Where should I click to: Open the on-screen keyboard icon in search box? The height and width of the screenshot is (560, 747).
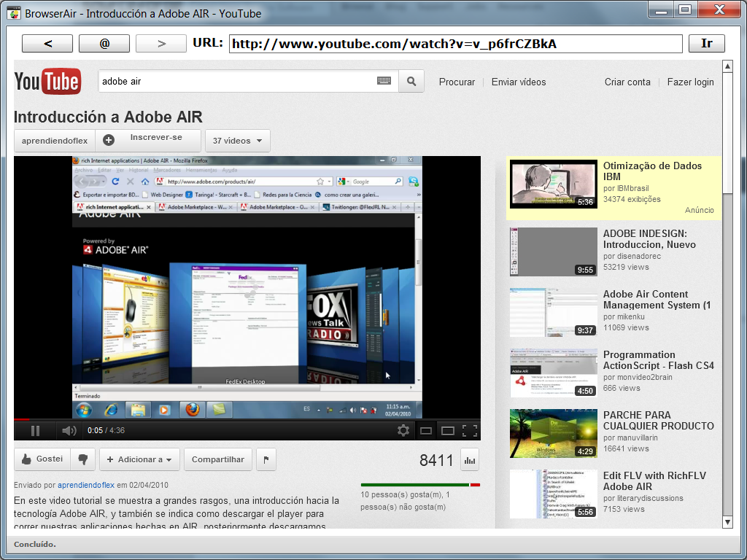pos(384,82)
